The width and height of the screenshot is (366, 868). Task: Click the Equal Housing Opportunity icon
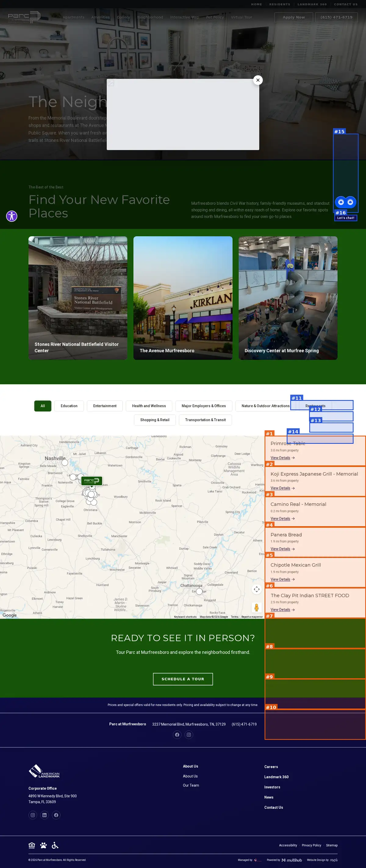[x=32, y=845]
